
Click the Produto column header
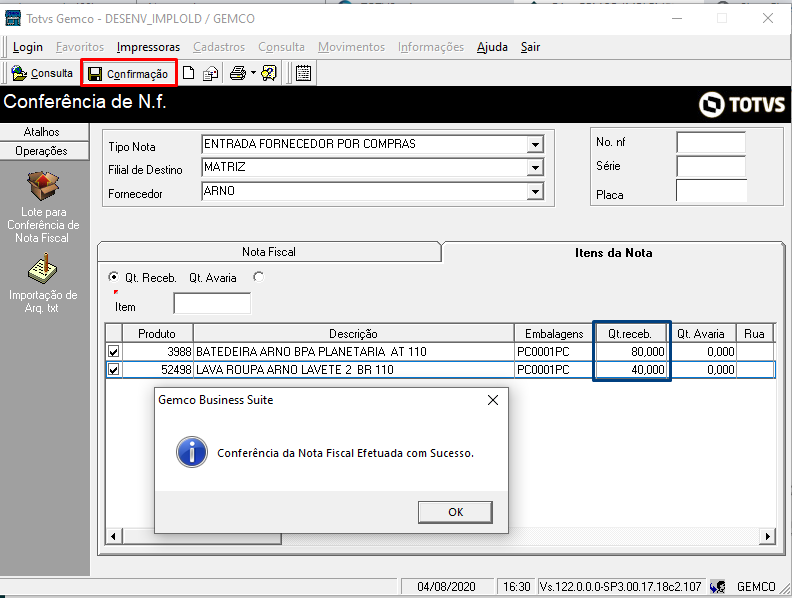pyautogui.click(x=157, y=334)
